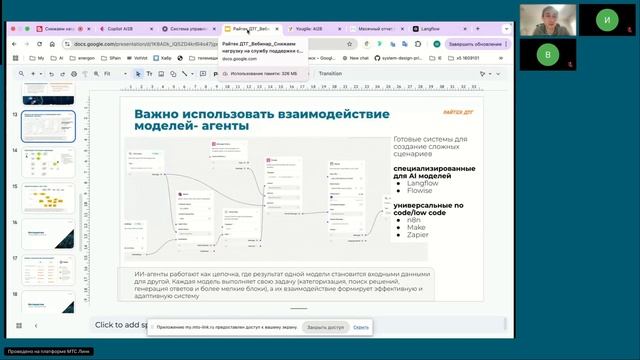Open GitHub system-design bookmark
The image size is (640, 360).
click(398, 58)
